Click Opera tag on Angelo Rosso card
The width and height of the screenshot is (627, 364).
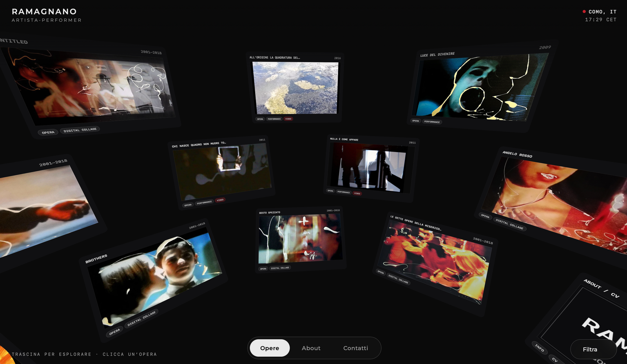pos(485,216)
